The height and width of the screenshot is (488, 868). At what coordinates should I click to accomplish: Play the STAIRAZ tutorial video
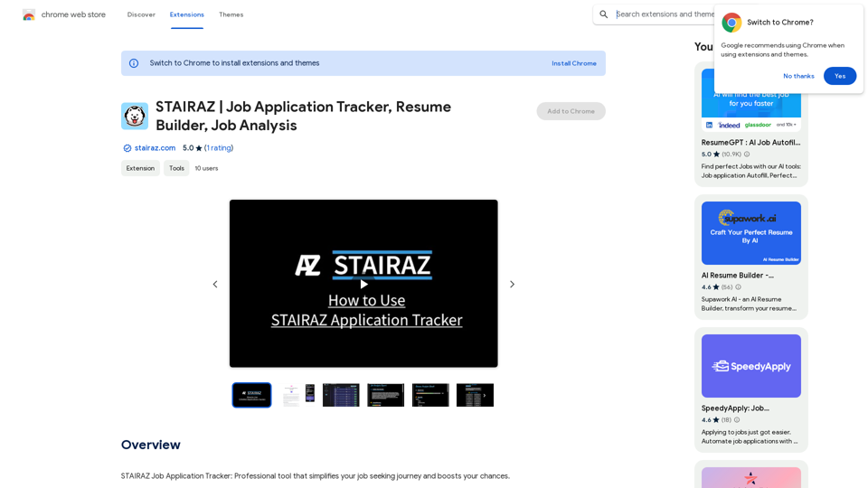coord(363,284)
